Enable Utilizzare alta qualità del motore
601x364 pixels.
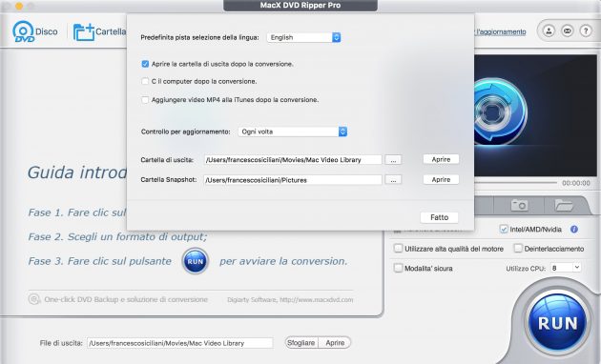click(x=398, y=249)
